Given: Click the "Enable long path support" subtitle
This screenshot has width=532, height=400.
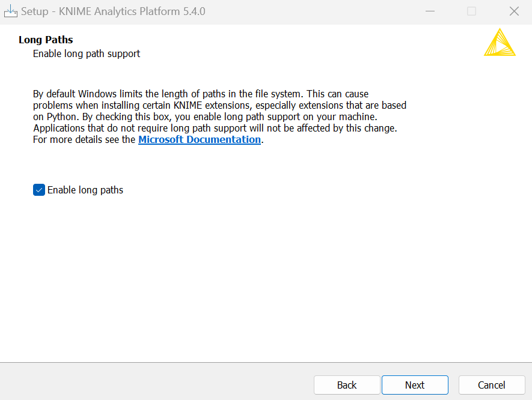Looking at the screenshot, I should 87,53.
